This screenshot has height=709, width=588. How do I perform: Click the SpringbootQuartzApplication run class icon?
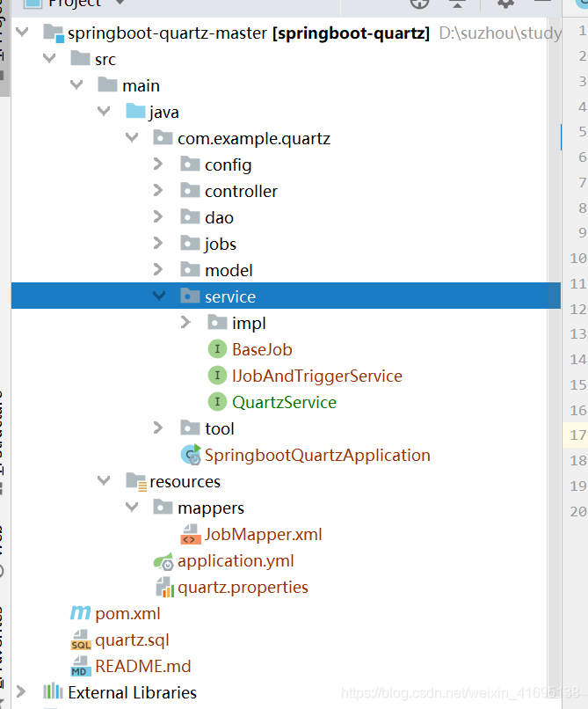pos(191,454)
